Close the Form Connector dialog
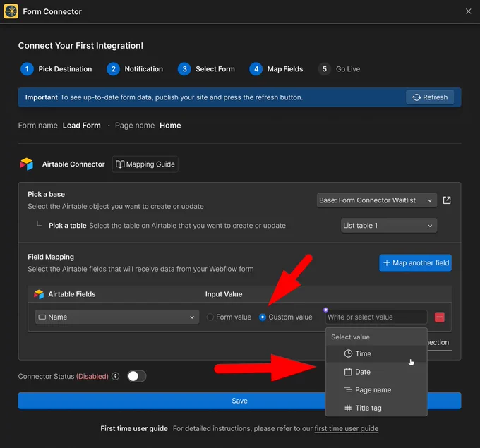Screen dimensions: 480x448 [468, 11]
